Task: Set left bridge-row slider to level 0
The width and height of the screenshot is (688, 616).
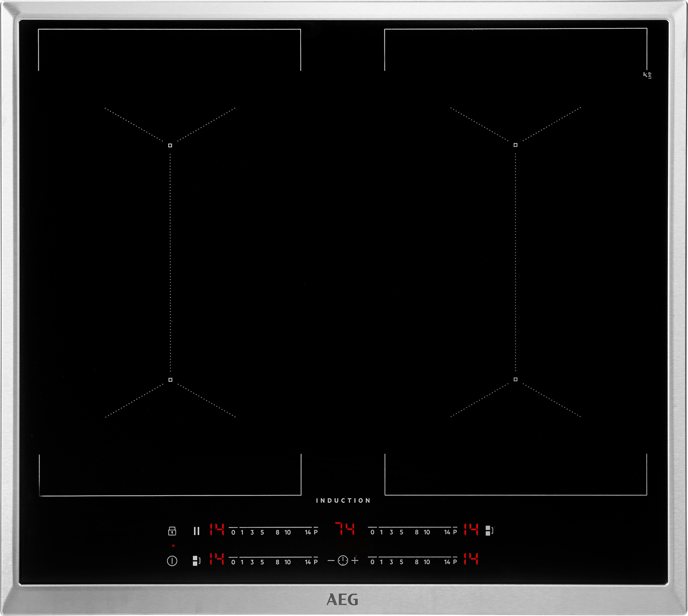Action: pyautogui.click(x=233, y=562)
